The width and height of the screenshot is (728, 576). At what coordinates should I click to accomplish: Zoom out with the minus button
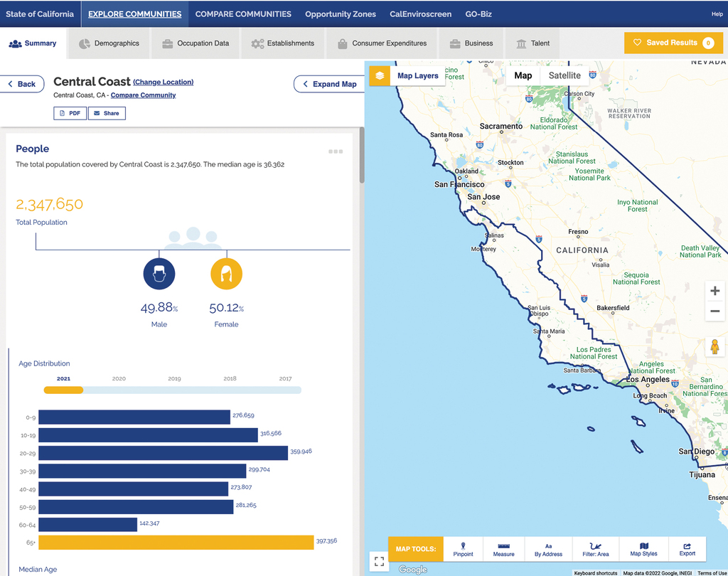pos(715,311)
